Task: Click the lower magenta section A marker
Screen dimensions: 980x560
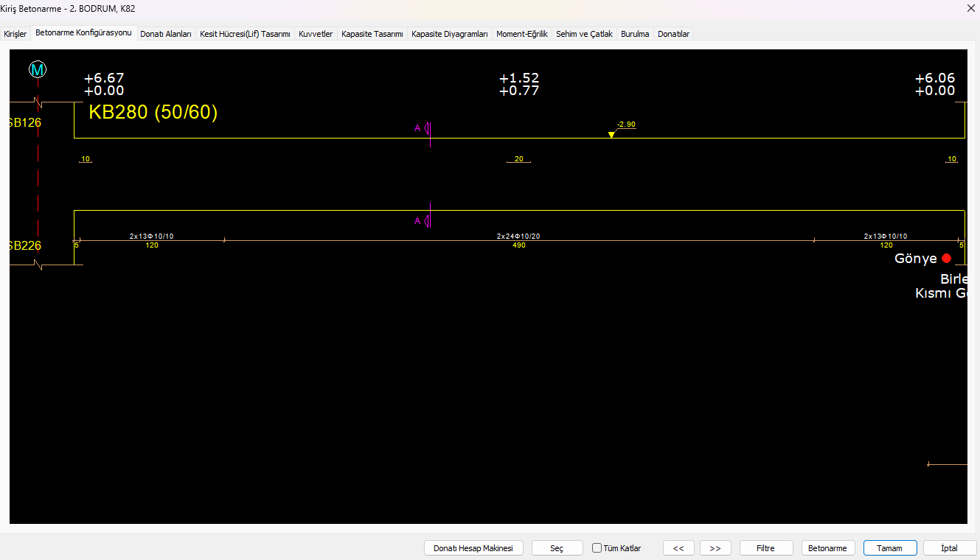Action: (x=422, y=220)
